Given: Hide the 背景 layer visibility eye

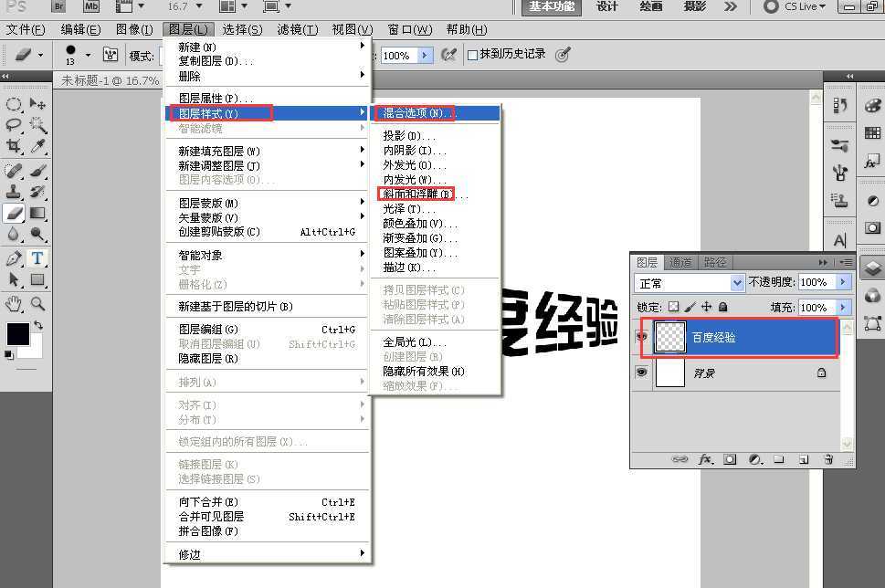Looking at the screenshot, I should [x=642, y=373].
